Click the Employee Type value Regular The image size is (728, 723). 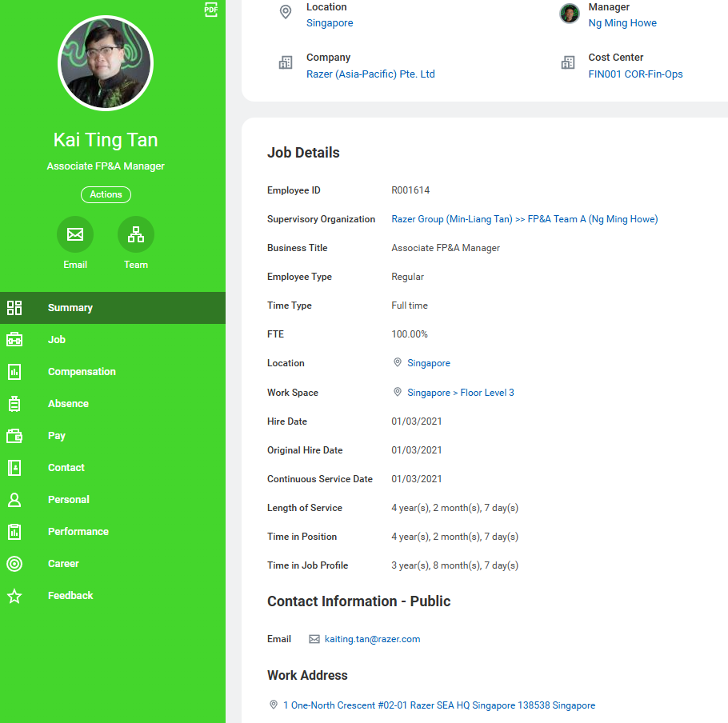click(x=408, y=277)
